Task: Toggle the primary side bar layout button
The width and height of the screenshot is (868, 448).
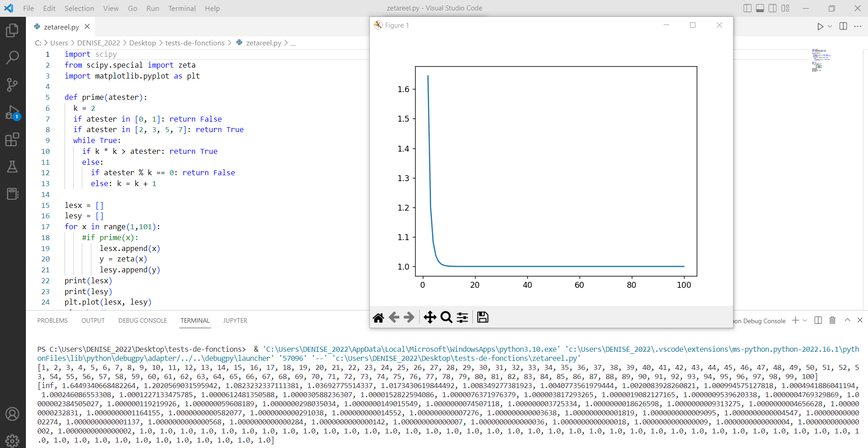Action: pos(747,8)
